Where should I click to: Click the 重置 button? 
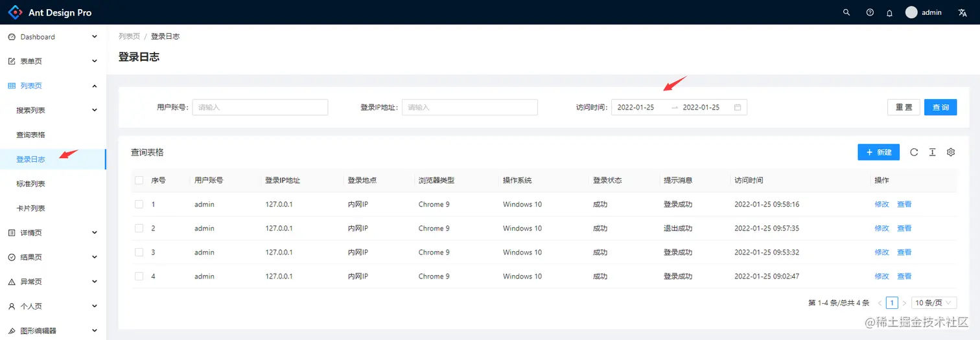[904, 108]
